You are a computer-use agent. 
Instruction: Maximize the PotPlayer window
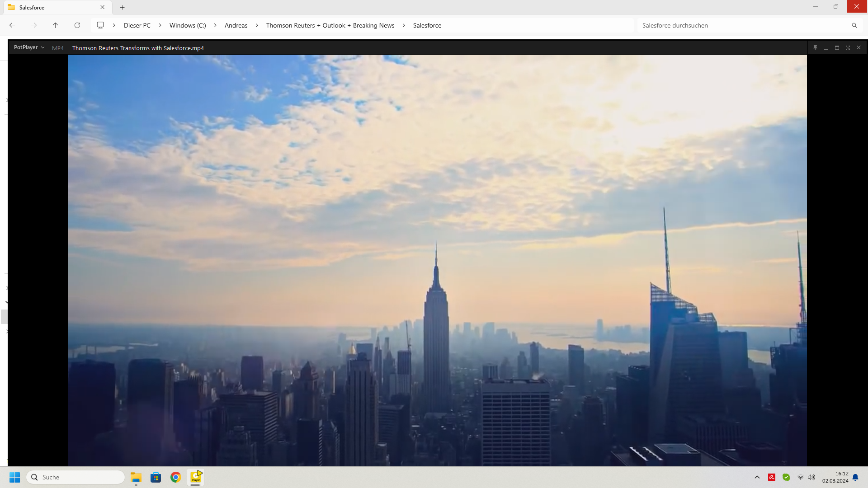(x=837, y=48)
